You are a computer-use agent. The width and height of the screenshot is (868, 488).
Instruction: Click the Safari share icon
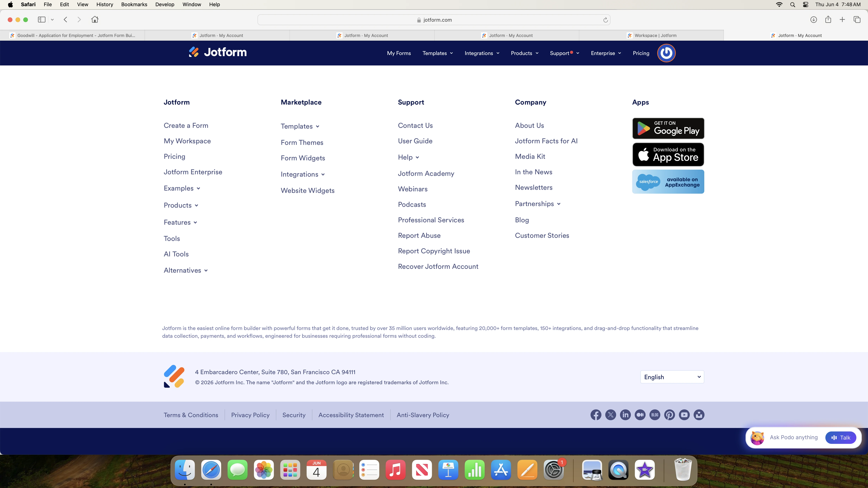[x=828, y=19]
